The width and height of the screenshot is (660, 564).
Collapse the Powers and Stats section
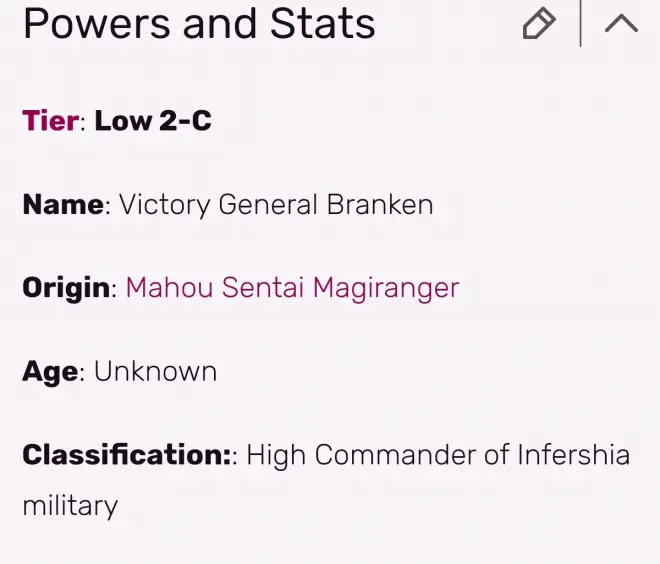621,23
